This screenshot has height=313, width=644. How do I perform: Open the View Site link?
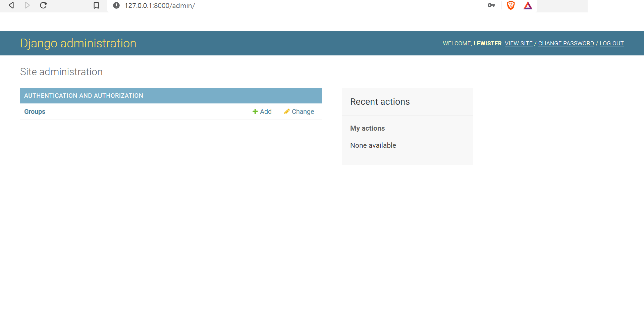pos(519,44)
